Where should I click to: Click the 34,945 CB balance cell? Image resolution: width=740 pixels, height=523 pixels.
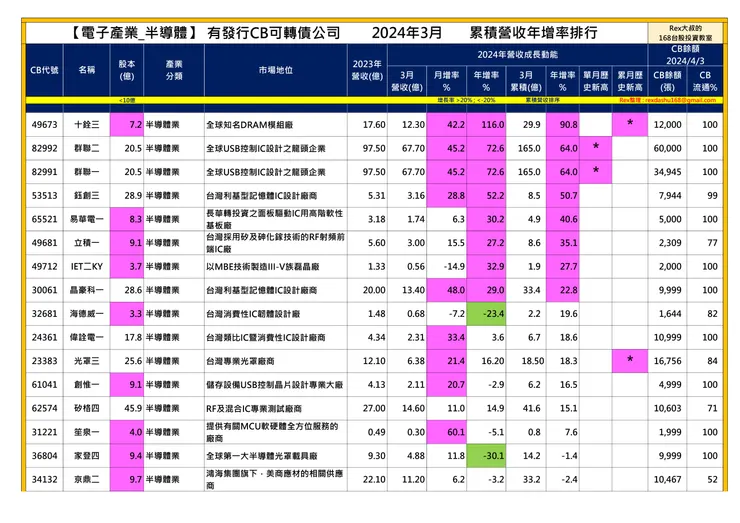click(x=667, y=172)
